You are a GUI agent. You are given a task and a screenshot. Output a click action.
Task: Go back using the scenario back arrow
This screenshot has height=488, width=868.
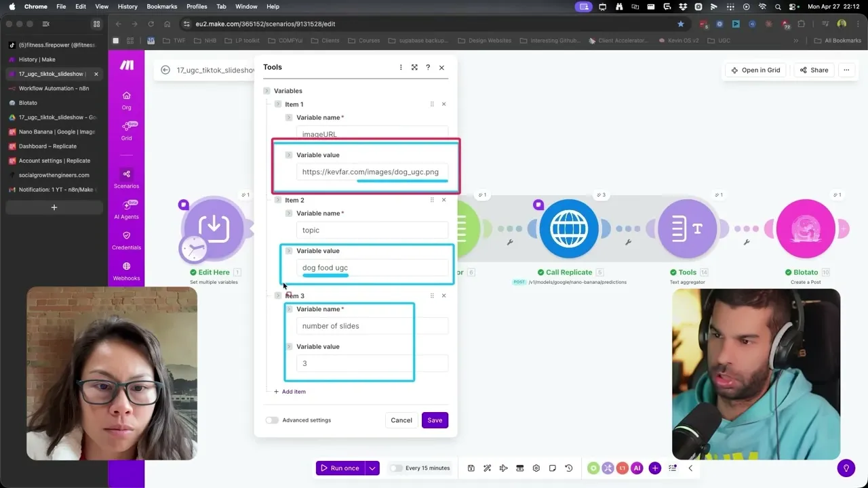[x=165, y=70]
